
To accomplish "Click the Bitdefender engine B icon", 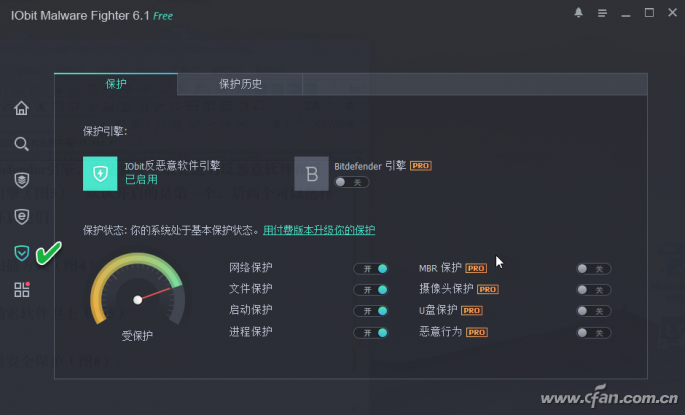I will pos(311,173).
